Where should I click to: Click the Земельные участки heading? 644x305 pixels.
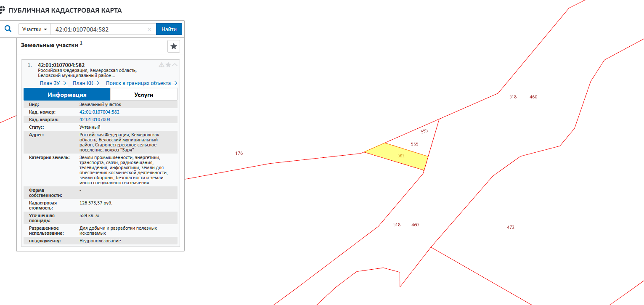[50, 45]
